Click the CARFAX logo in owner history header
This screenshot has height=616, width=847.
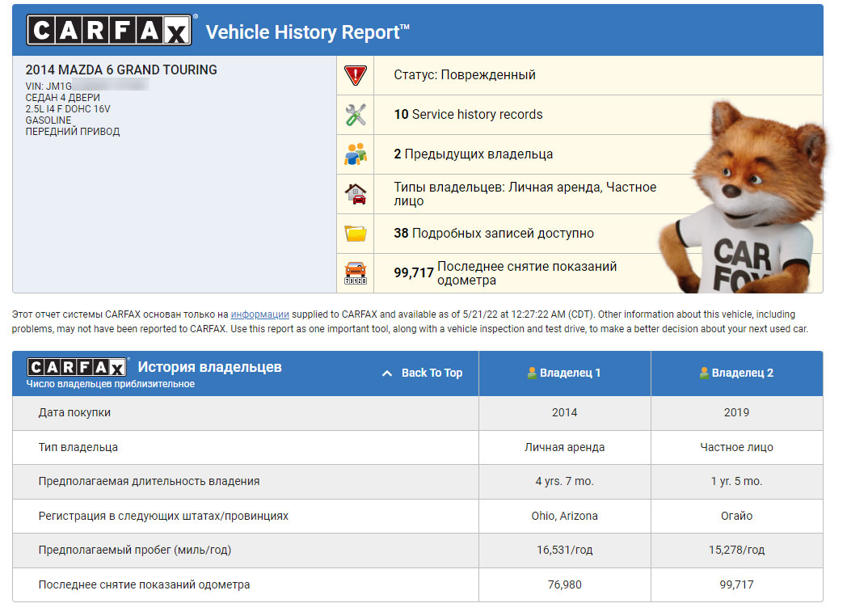pyautogui.click(x=78, y=368)
